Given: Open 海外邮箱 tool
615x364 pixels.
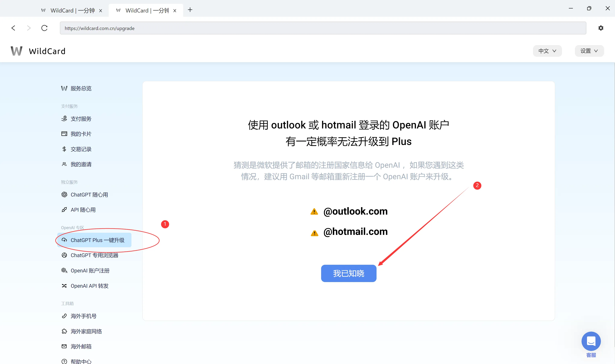Looking at the screenshot, I should tap(81, 346).
